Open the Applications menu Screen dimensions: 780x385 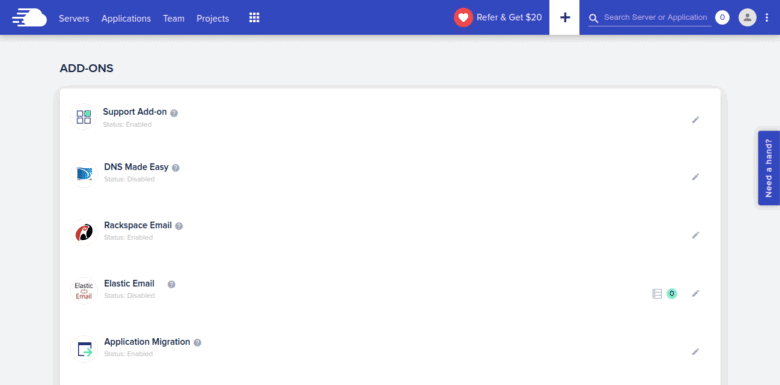126,18
